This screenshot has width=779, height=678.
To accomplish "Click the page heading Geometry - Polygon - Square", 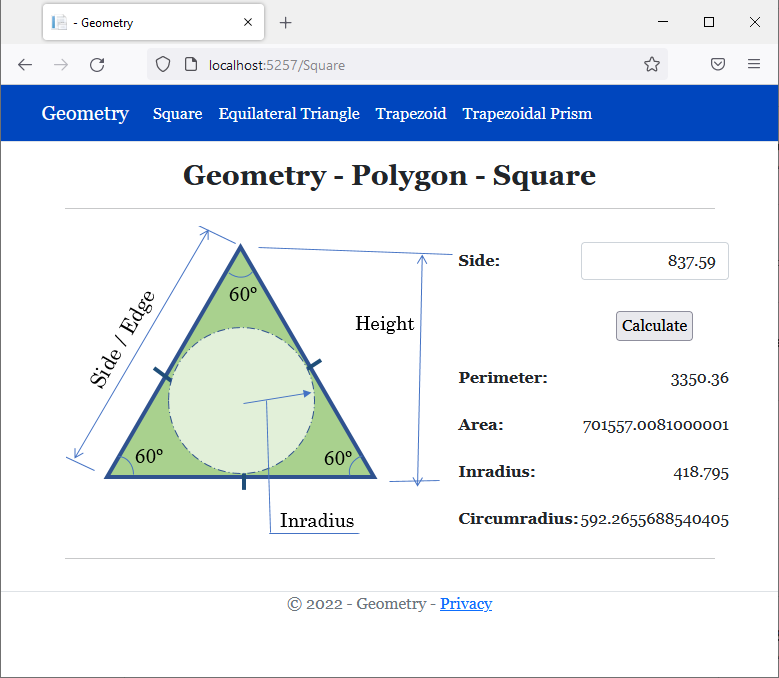I will point(390,175).
